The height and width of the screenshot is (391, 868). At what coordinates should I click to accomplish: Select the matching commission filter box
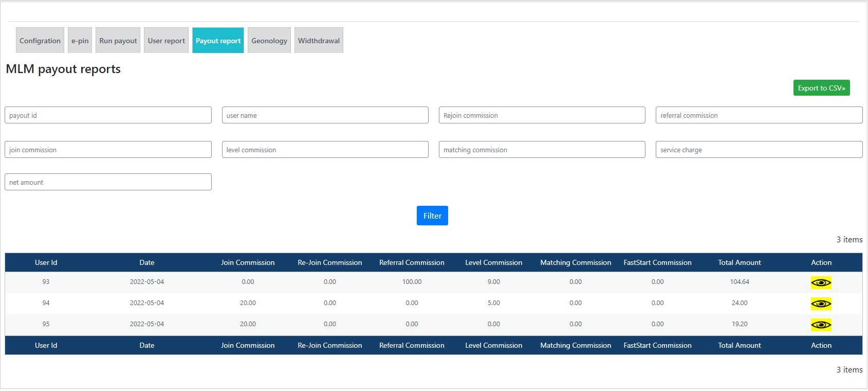pyautogui.click(x=542, y=150)
